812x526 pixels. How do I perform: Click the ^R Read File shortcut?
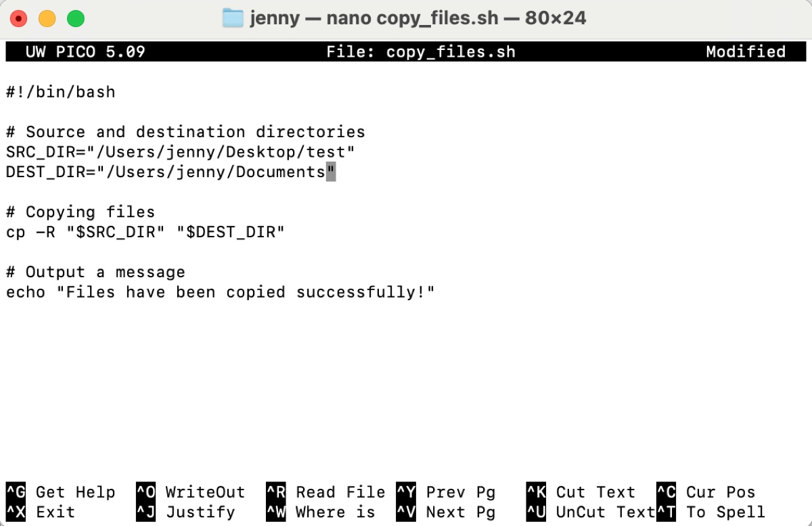(325, 492)
